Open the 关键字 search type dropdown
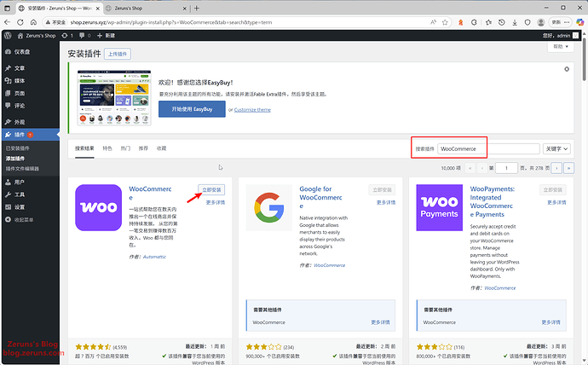 pyautogui.click(x=556, y=149)
